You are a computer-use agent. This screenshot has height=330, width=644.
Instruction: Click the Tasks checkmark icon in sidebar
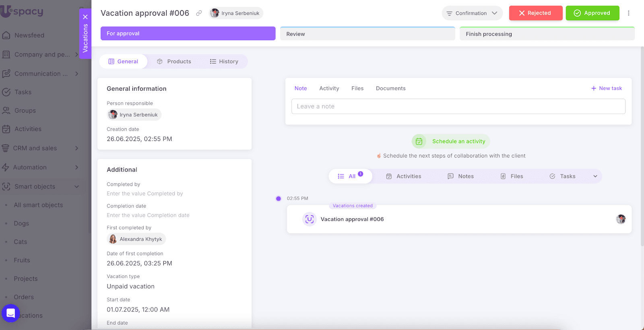[x=6, y=92]
